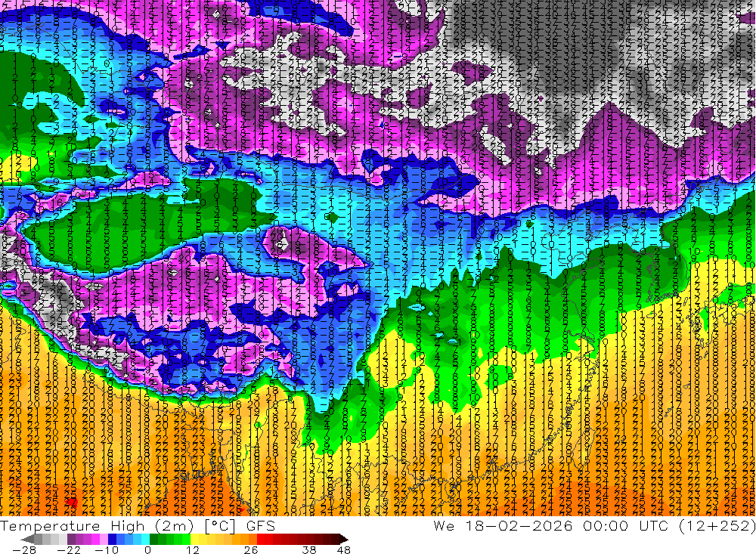Click the bright red segment of the color scale
This screenshot has height=554, width=756.
pos(261,539)
